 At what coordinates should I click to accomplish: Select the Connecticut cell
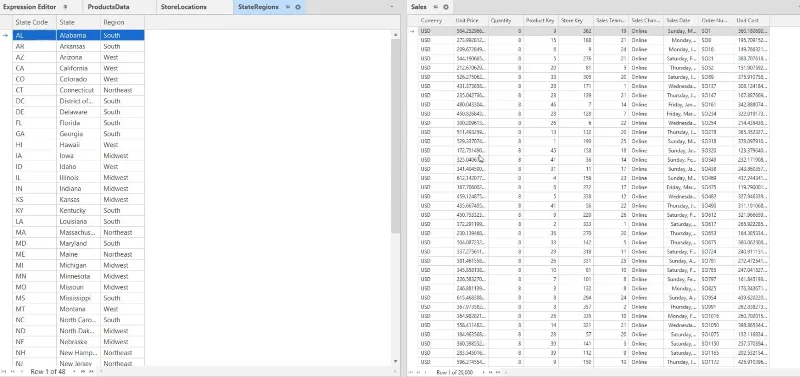78,90
